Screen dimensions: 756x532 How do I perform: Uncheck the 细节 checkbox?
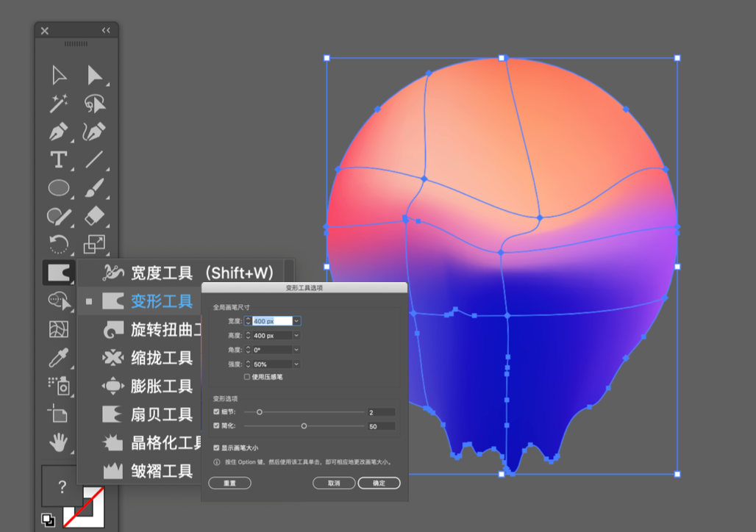[x=216, y=412]
